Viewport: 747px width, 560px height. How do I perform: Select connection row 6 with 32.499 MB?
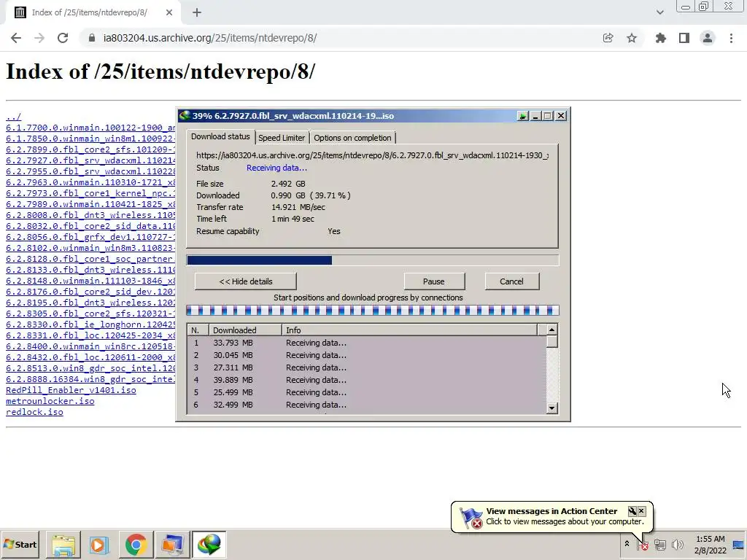click(367, 405)
